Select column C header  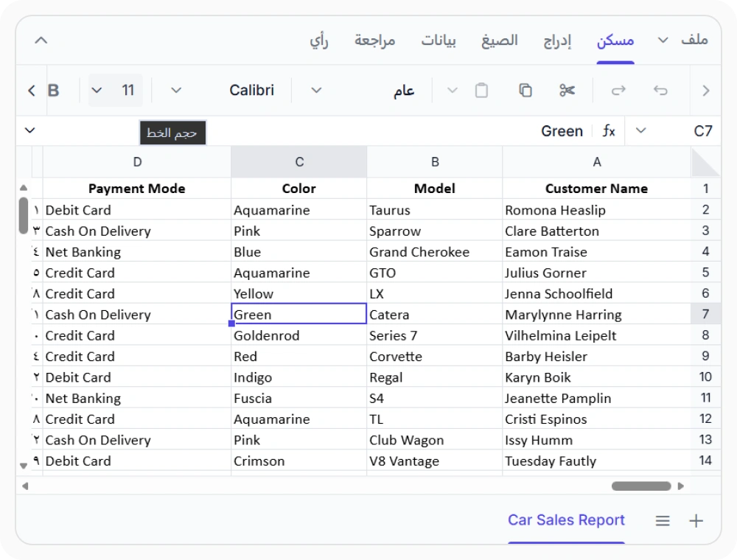(299, 161)
